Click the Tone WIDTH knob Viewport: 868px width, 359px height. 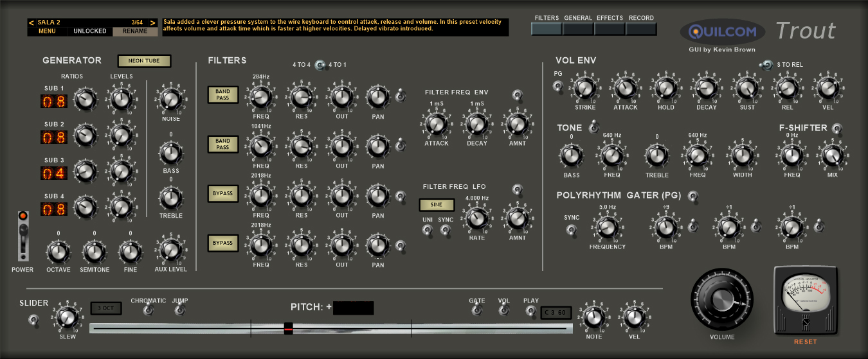[742, 155]
